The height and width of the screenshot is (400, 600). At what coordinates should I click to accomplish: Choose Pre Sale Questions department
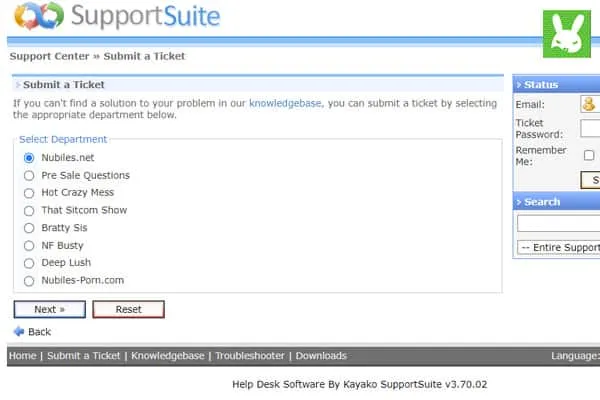tap(29, 175)
